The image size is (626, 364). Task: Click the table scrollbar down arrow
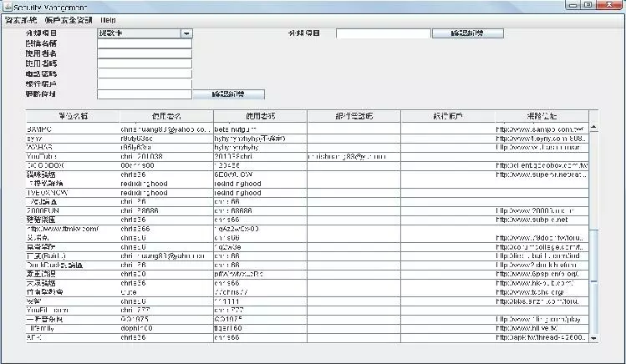[x=593, y=338]
